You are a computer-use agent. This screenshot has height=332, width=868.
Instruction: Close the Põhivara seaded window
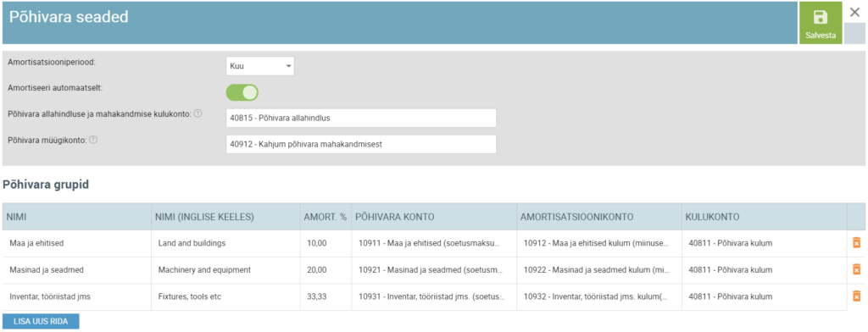[854, 13]
